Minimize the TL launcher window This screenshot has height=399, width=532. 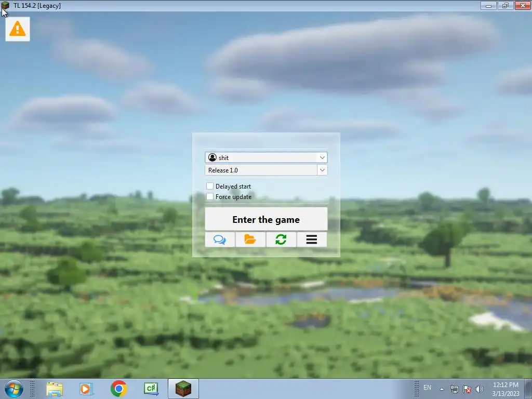click(x=488, y=5)
